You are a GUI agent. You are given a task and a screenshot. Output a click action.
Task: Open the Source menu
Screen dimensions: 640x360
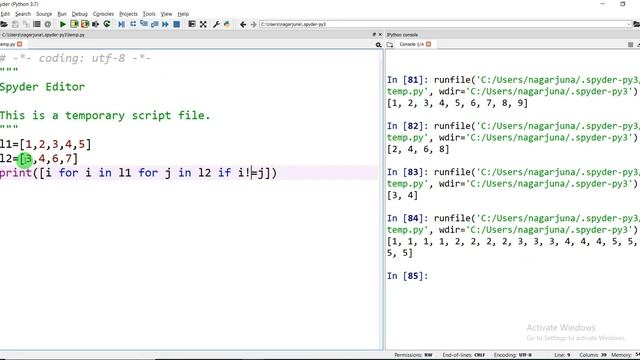(x=44, y=14)
